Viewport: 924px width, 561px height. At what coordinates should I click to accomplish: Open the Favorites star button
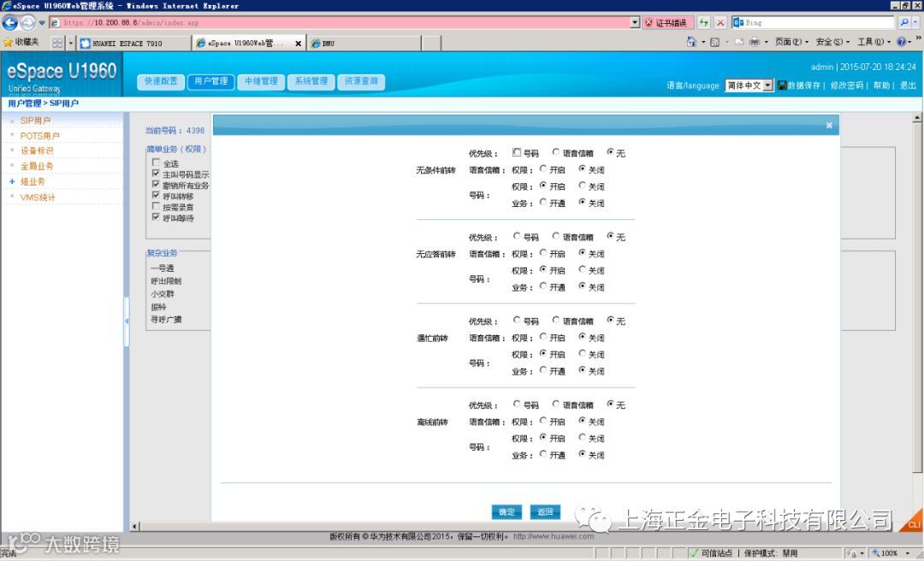(21, 43)
